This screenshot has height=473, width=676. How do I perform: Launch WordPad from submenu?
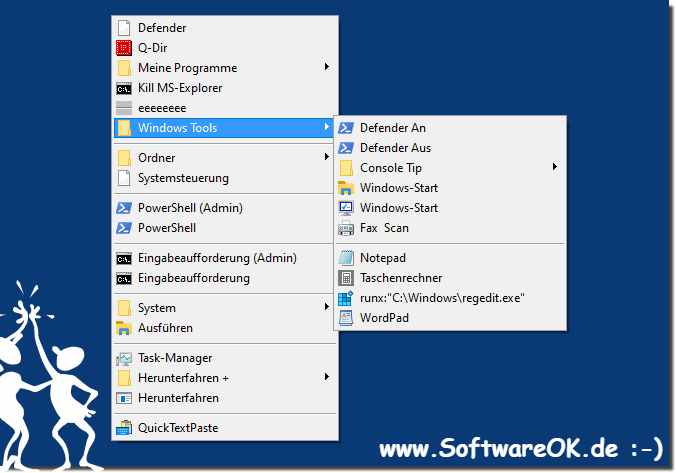pos(450,318)
